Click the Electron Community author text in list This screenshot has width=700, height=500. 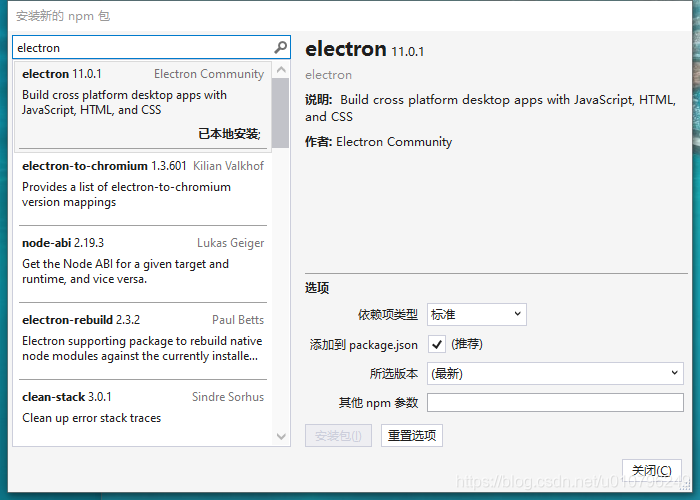pyautogui.click(x=209, y=74)
